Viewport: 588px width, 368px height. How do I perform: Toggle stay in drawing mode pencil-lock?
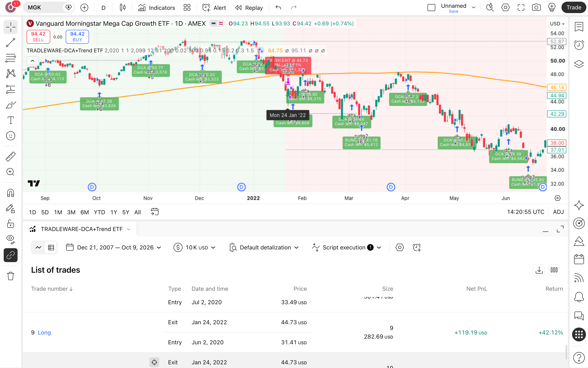[11, 208]
